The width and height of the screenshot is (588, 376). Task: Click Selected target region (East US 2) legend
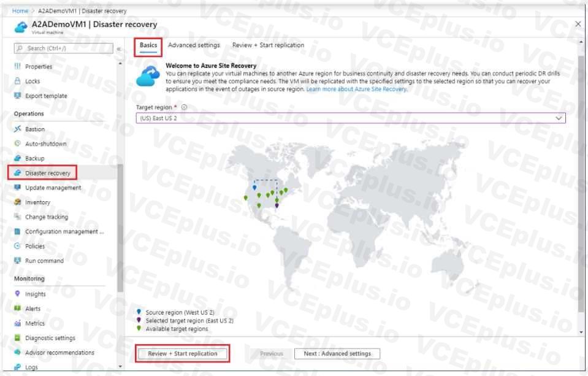point(189,321)
